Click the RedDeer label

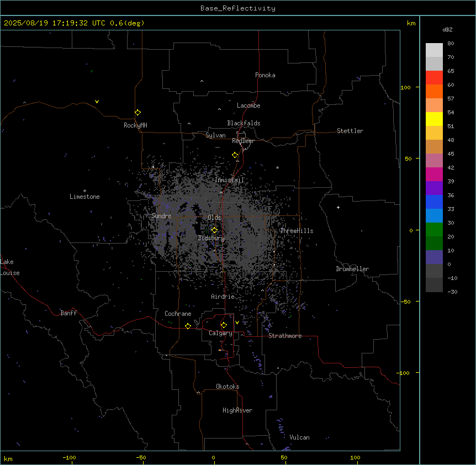coord(243,141)
